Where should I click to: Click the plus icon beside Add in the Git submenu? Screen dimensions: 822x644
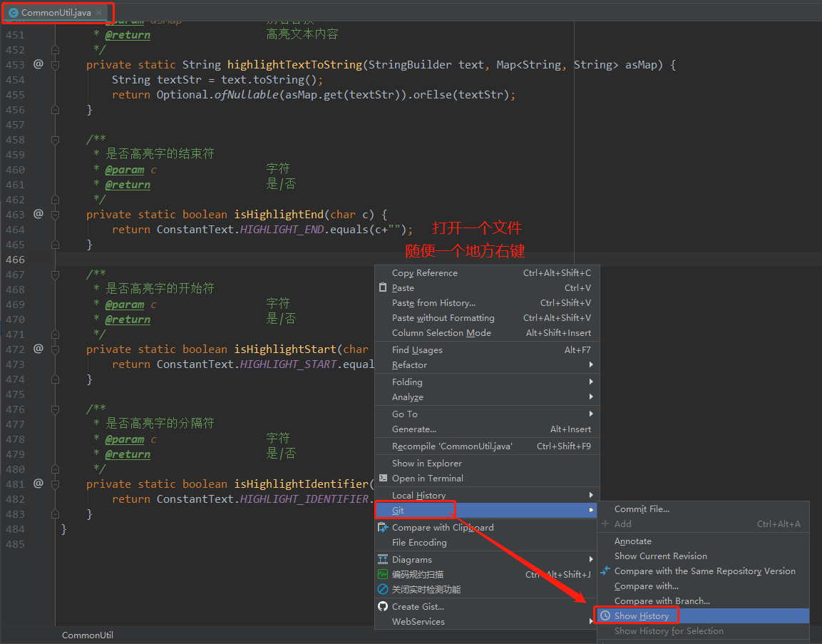pyautogui.click(x=605, y=523)
